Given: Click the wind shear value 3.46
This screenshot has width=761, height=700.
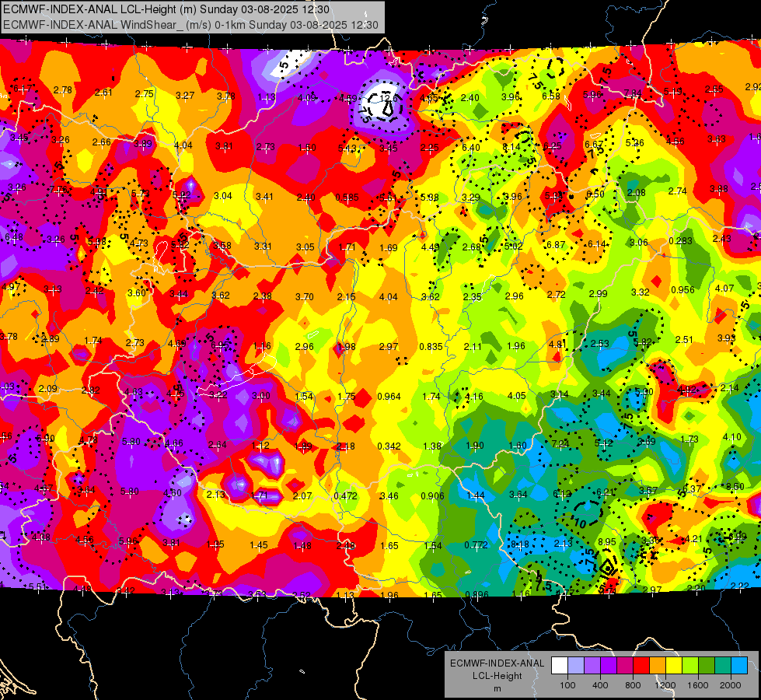Looking at the screenshot, I should (389, 496).
